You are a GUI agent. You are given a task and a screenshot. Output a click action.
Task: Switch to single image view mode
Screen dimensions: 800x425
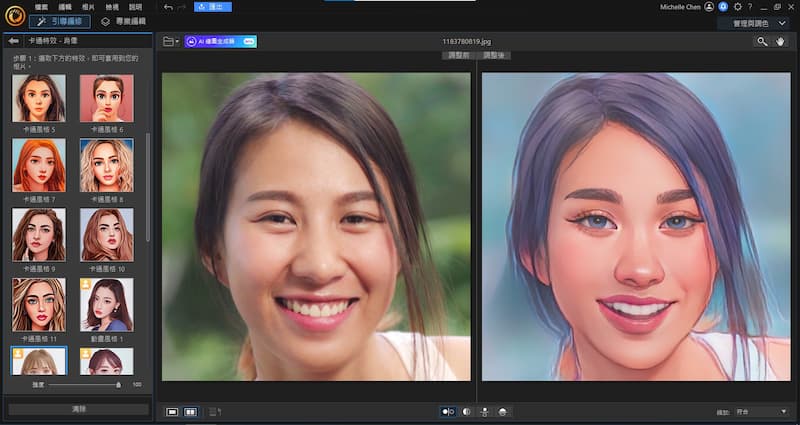[x=172, y=411]
